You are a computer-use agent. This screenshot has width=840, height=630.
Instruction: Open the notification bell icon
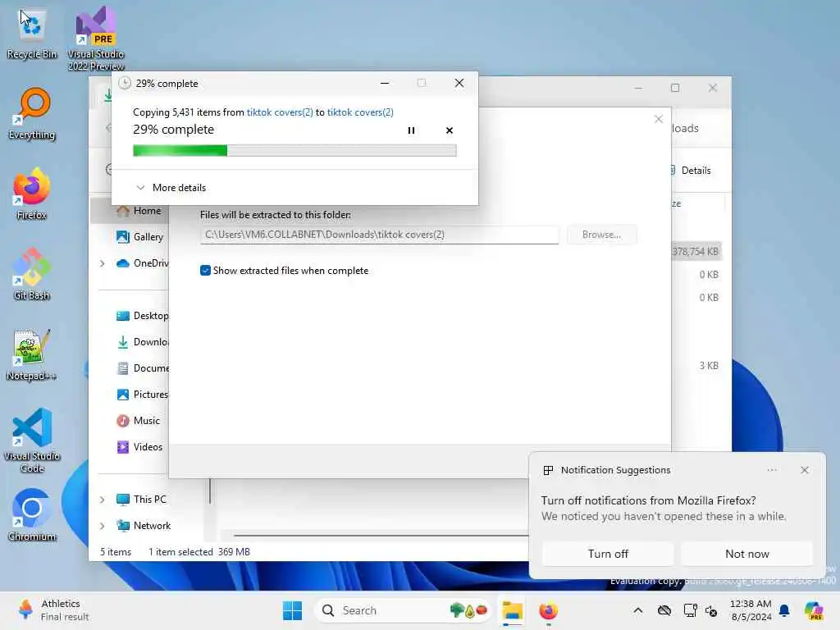coord(784,610)
